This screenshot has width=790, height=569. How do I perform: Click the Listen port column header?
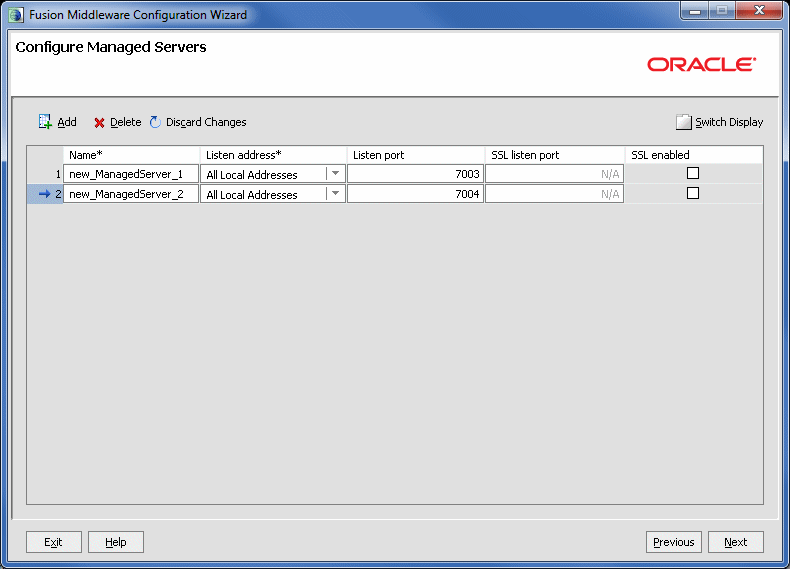click(x=416, y=155)
